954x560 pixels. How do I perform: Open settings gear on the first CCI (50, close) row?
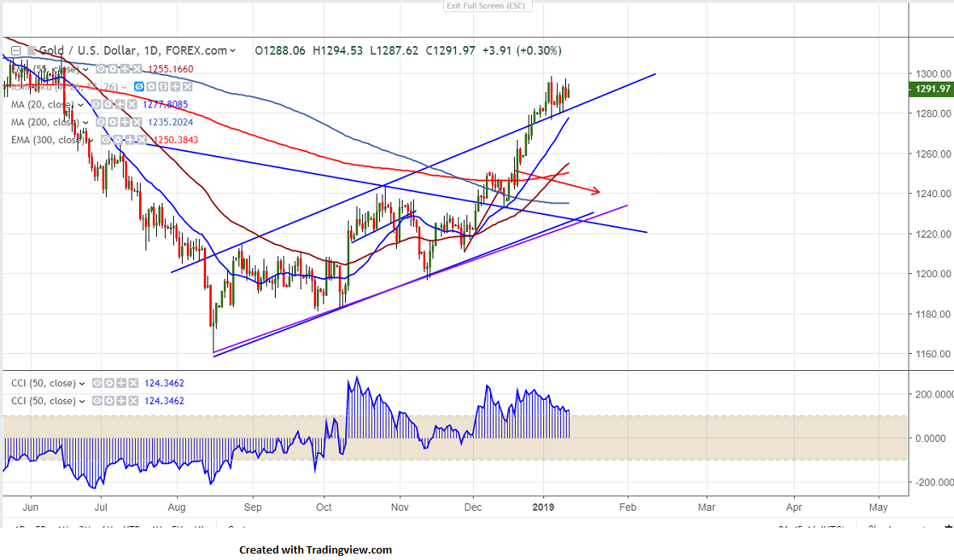(x=109, y=383)
